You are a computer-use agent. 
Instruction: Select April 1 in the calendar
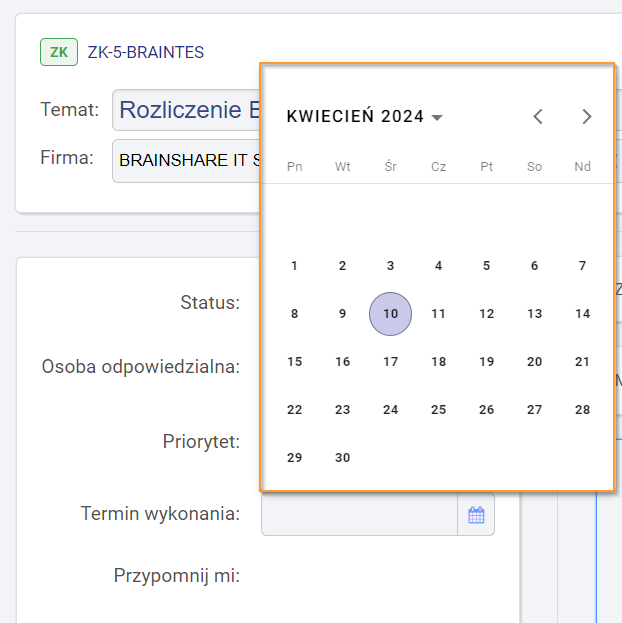pyautogui.click(x=295, y=265)
